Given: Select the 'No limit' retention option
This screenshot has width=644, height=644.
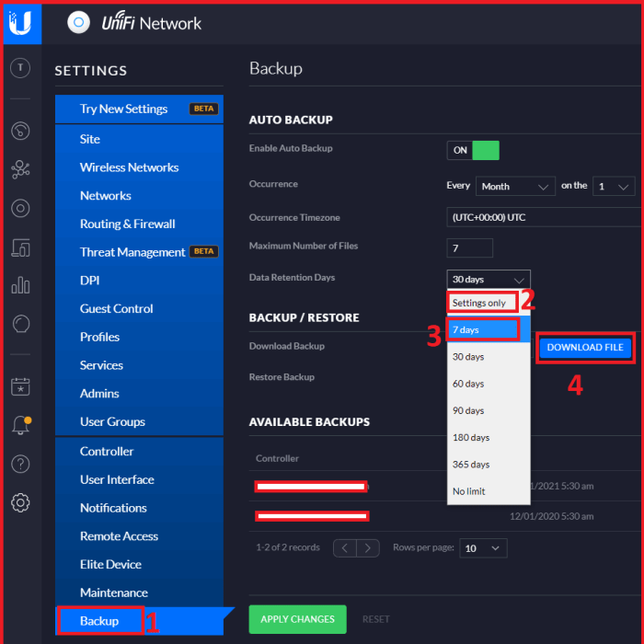Looking at the screenshot, I should [489, 491].
